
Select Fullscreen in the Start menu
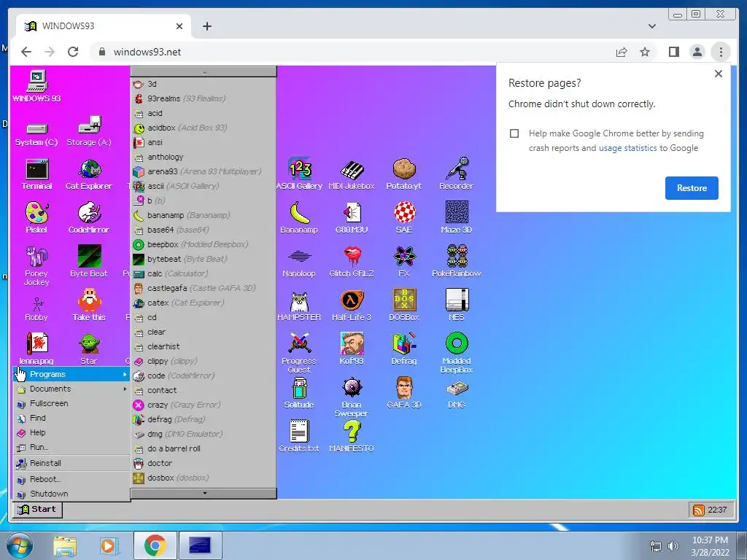(71, 403)
